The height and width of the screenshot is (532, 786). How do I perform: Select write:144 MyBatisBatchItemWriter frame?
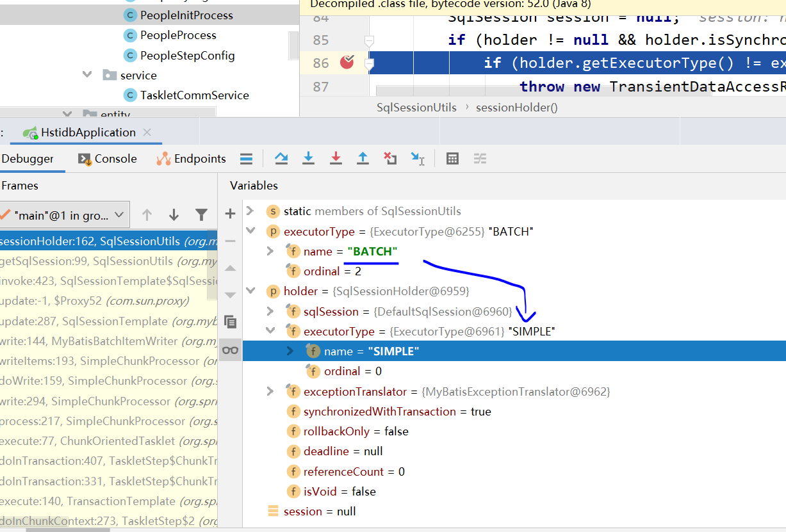[x=108, y=341]
